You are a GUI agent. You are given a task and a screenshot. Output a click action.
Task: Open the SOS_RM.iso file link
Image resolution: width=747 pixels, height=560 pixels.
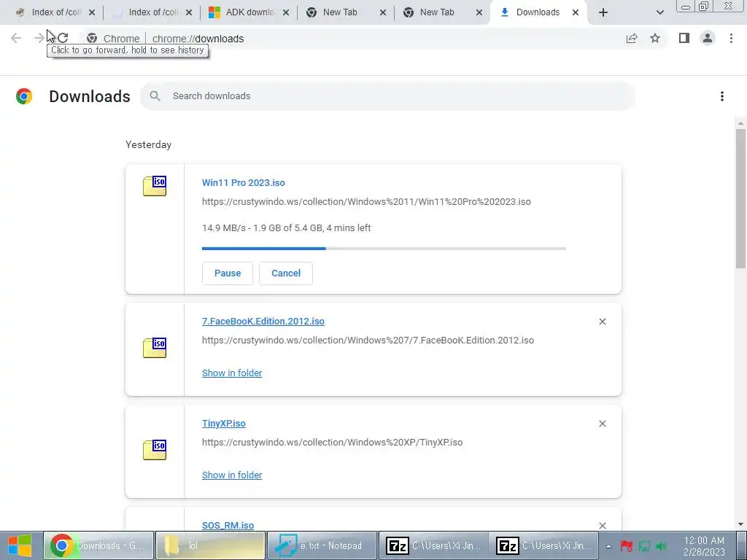[228, 525]
